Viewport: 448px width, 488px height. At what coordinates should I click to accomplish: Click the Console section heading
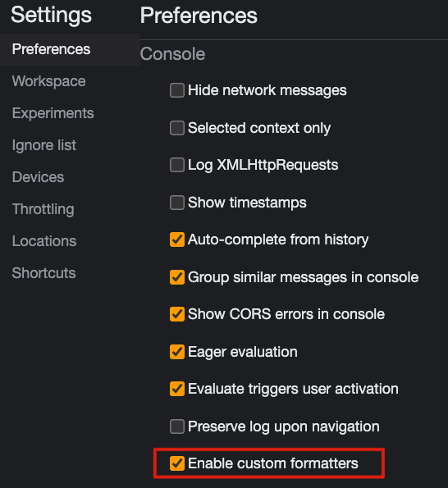tap(172, 54)
